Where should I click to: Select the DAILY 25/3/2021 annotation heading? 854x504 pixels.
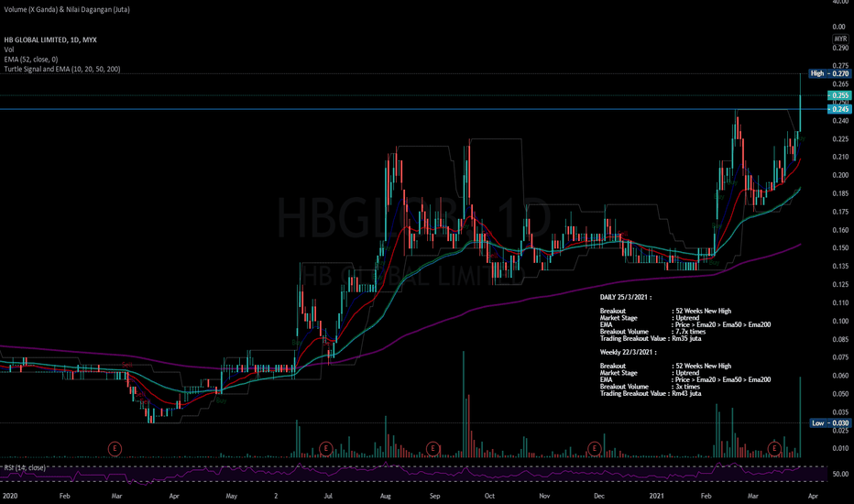tap(625, 298)
